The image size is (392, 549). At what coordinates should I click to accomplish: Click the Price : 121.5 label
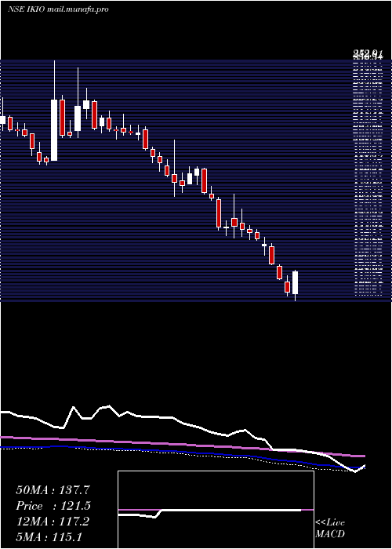tap(53, 506)
